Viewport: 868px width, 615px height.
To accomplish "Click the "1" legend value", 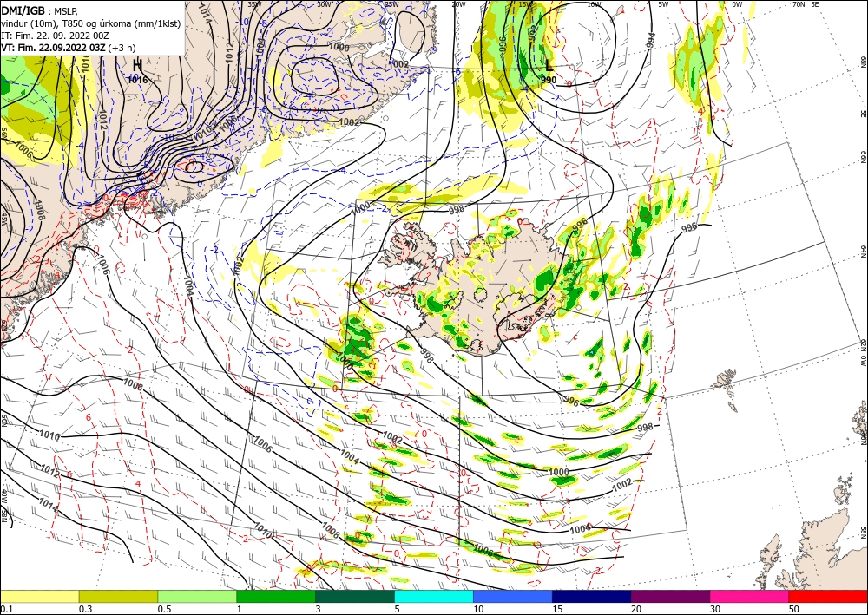I will point(240,609).
